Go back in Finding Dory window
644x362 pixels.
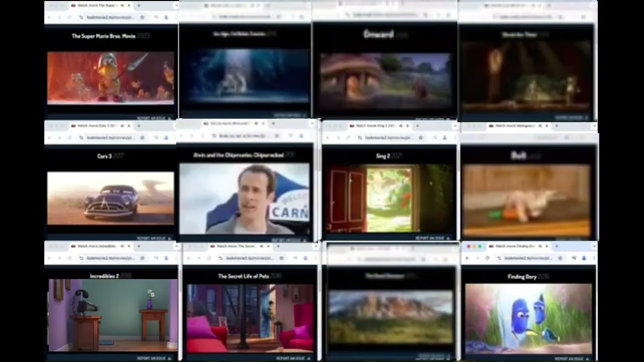[x=467, y=258]
